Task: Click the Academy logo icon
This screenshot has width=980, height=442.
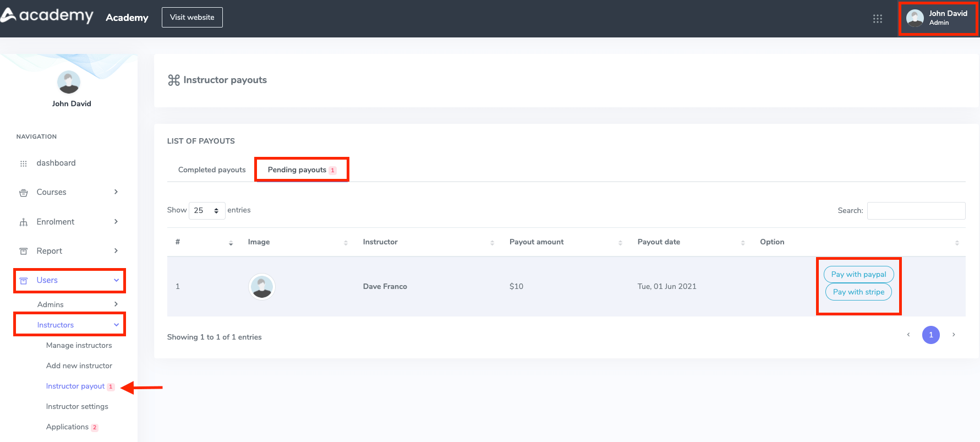Action: pos(9,15)
